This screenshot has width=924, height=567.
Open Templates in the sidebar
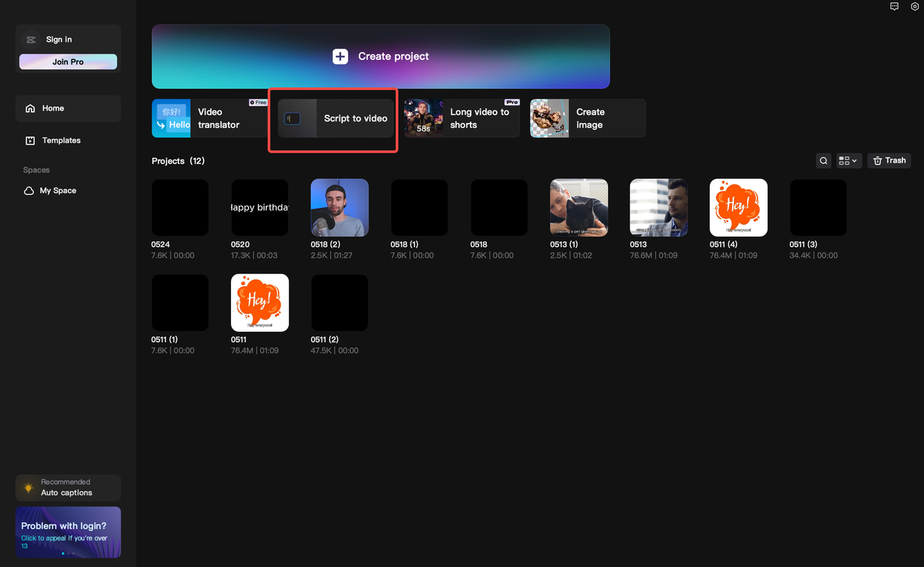coord(68,141)
